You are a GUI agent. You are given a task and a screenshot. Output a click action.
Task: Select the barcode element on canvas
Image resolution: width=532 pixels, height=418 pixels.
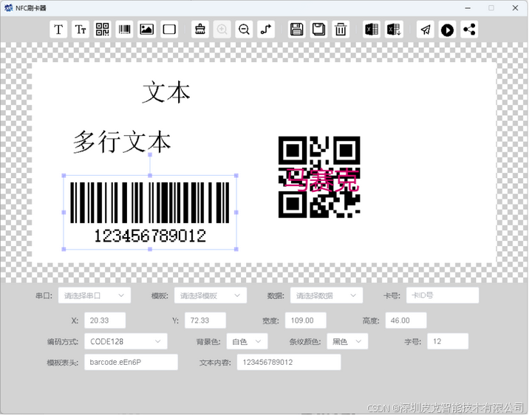click(x=149, y=212)
